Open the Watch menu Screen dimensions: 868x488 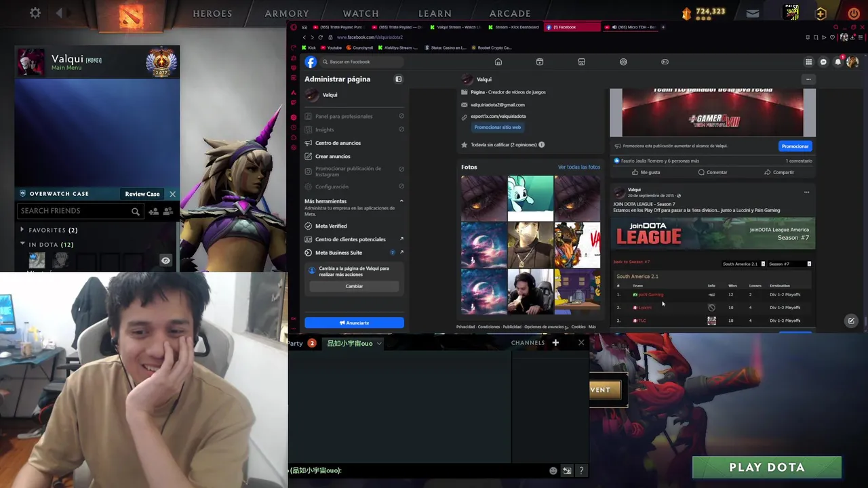click(x=361, y=14)
